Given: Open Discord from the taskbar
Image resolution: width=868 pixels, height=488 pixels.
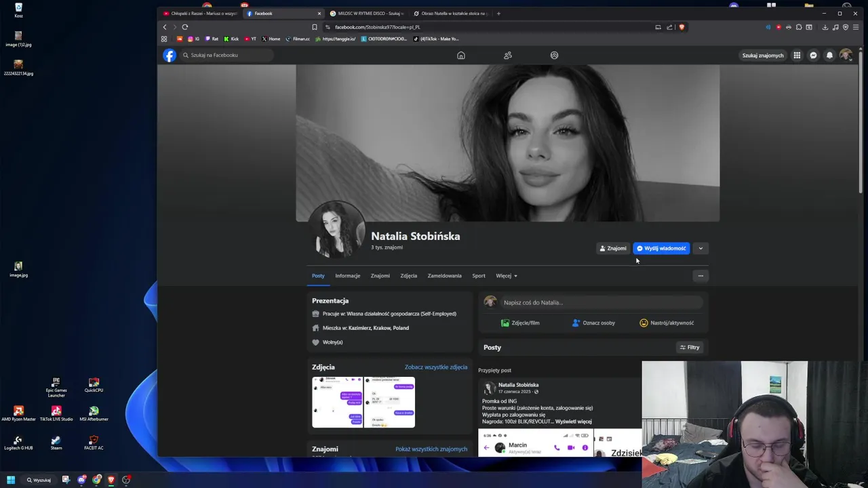Looking at the screenshot, I should 81,480.
